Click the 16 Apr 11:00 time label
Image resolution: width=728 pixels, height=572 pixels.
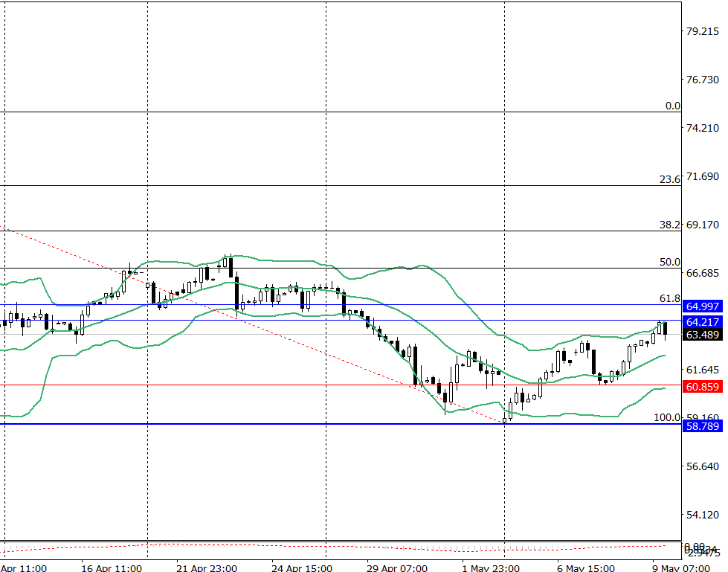pyautogui.click(x=111, y=568)
